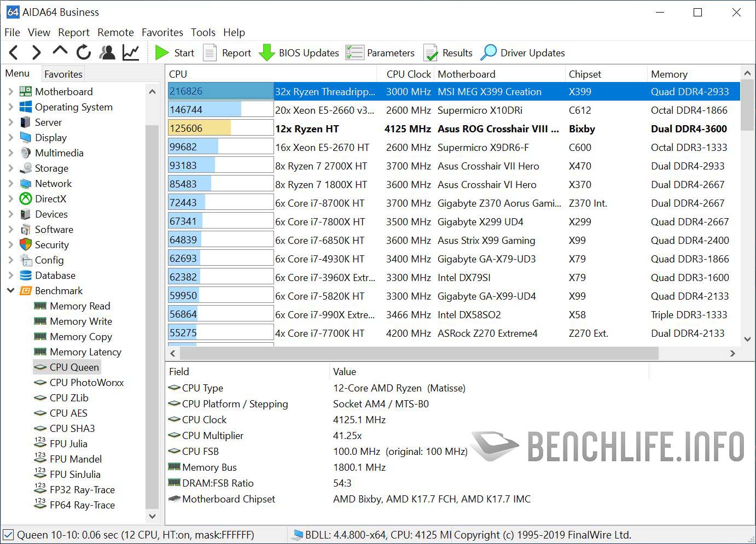This screenshot has height=544, width=756.
Task: Switch to the Favorites tab
Action: 62,73
